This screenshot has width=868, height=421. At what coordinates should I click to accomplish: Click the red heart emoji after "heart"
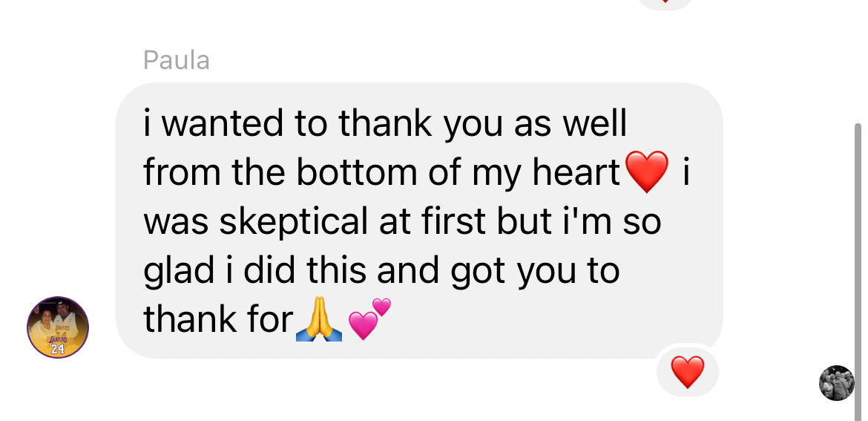[648, 172]
